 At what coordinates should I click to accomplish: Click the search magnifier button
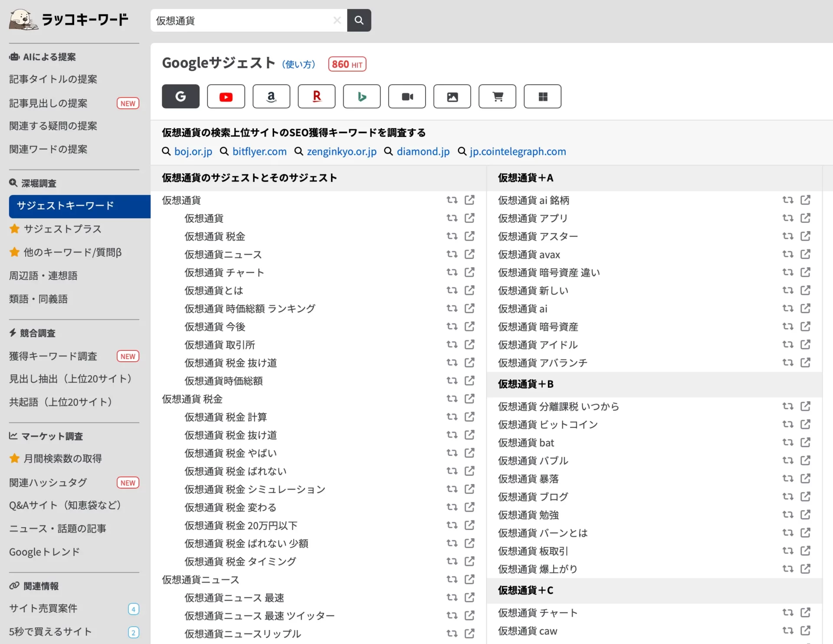point(359,20)
